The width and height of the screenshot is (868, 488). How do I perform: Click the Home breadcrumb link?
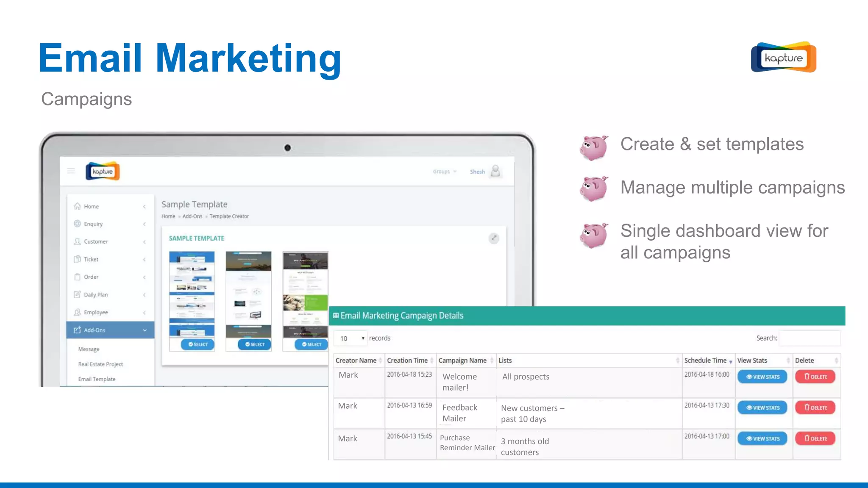pyautogui.click(x=168, y=216)
